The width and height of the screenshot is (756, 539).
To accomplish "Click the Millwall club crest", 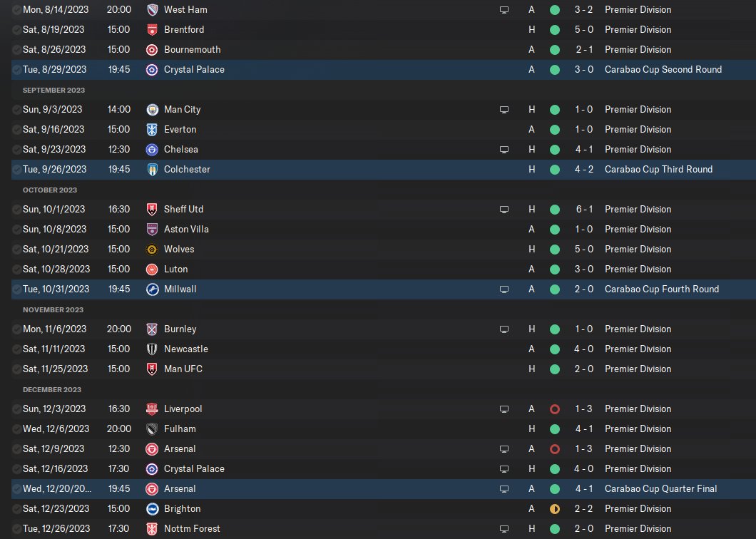I will click(152, 289).
